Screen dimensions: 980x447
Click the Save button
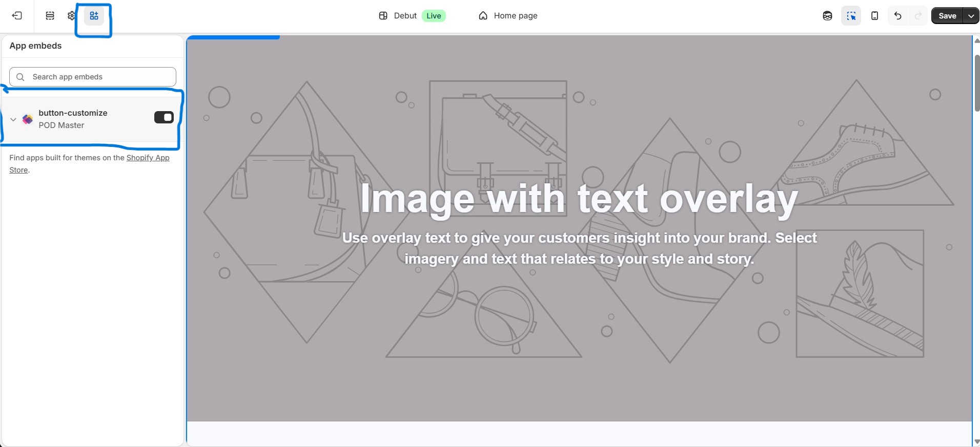(x=947, y=16)
